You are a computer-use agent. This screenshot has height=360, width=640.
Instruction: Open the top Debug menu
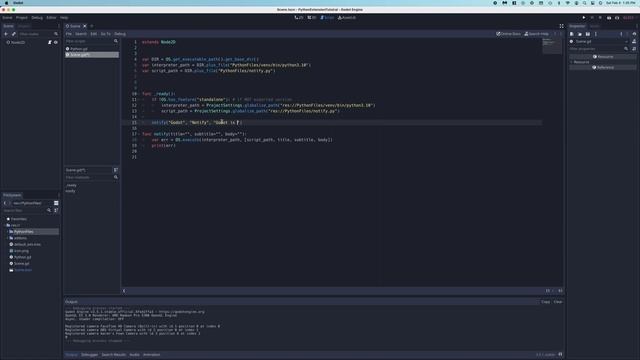(x=37, y=18)
